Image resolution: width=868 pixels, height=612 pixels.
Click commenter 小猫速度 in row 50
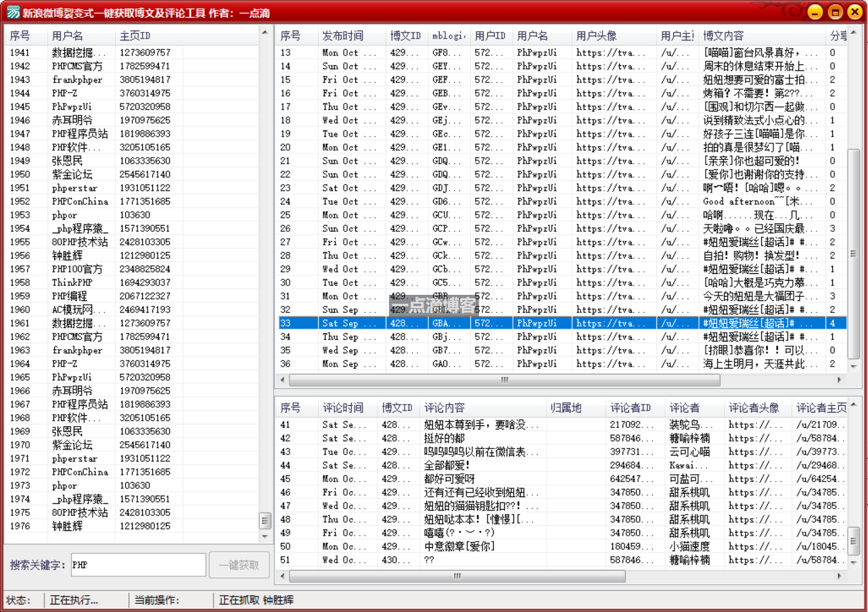coord(689,546)
